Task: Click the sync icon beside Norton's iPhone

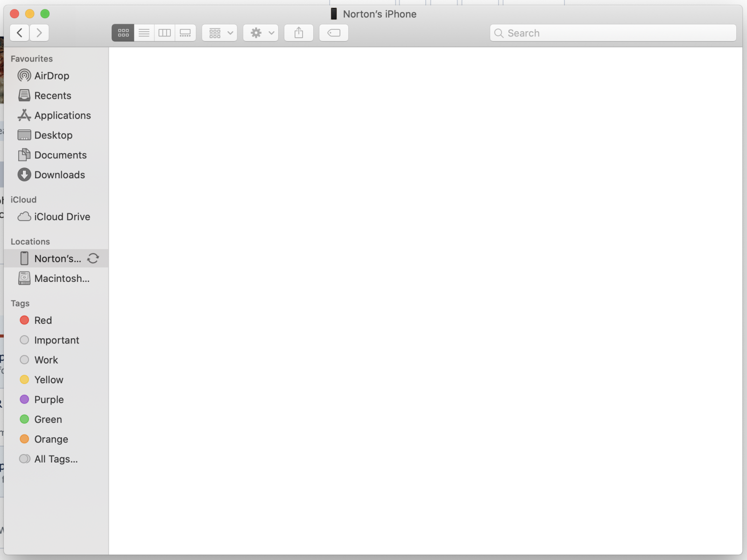Action: tap(93, 259)
